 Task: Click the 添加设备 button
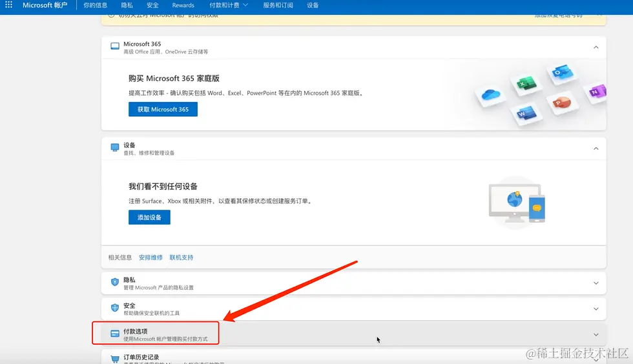(x=149, y=217)
